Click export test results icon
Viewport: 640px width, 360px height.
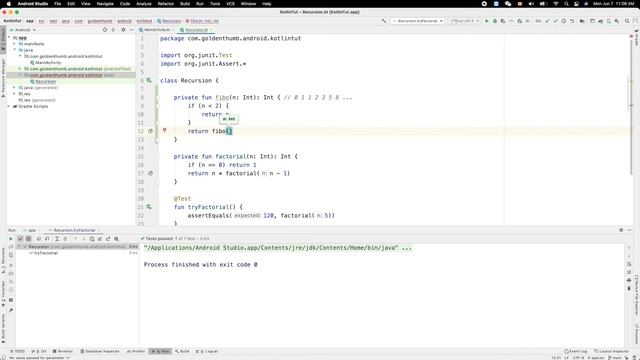point(108,239)
